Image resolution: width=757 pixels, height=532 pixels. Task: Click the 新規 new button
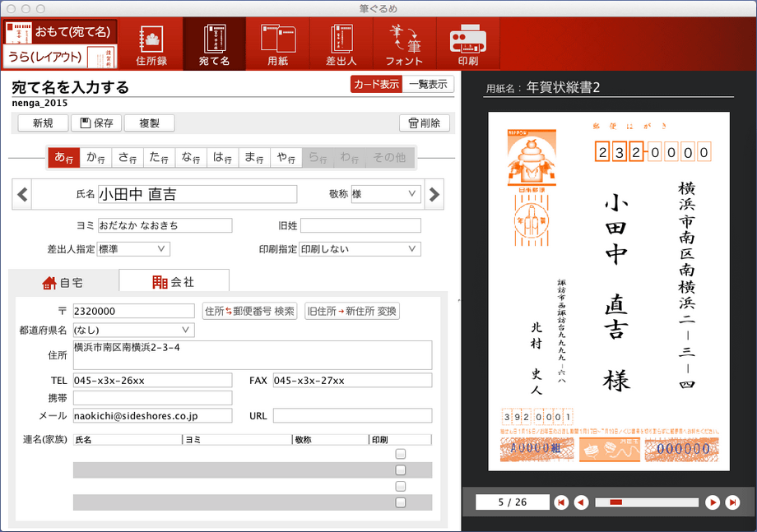[43, 123]
